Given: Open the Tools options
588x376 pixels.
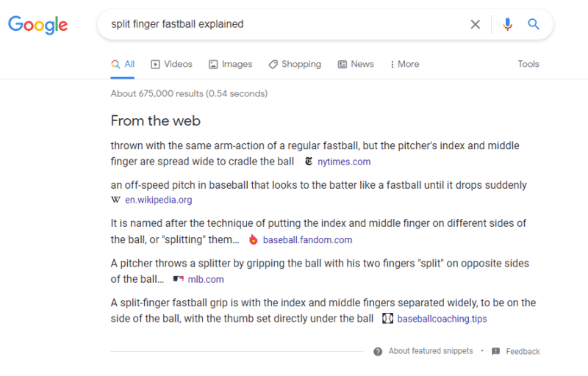Looking at the screenshot, I should pyautogui.click(x=528, y=65).
